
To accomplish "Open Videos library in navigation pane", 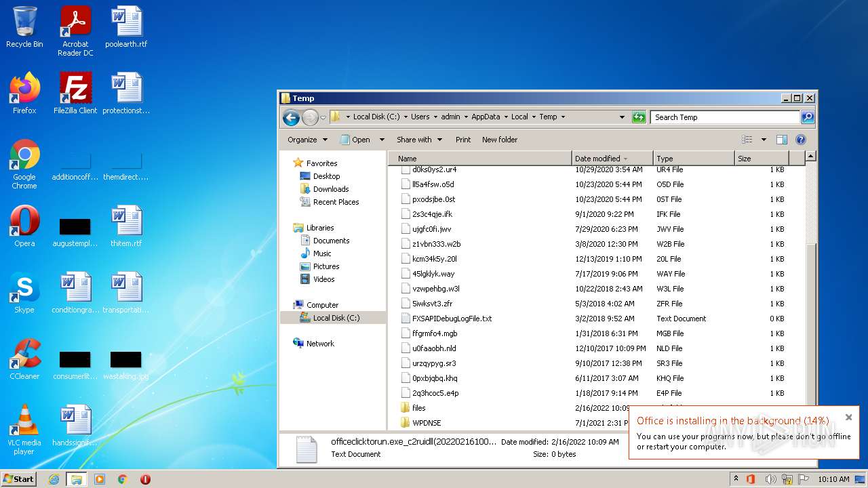I will [x=323, y=279].
